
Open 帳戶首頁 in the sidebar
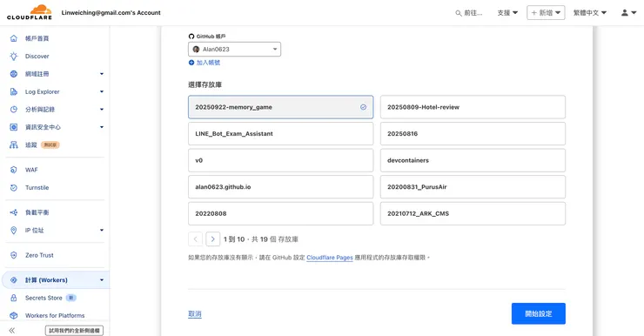(x=37, y=38)
